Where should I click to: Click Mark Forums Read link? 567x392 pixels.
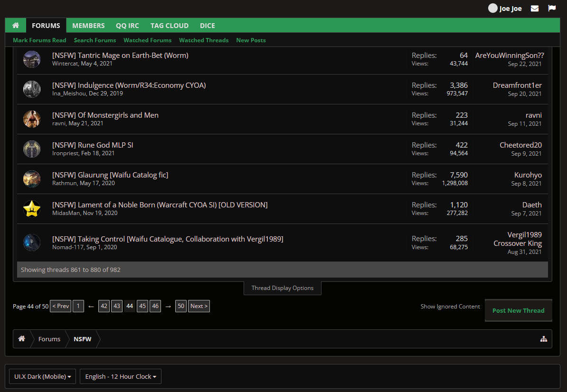pos(39,40)
